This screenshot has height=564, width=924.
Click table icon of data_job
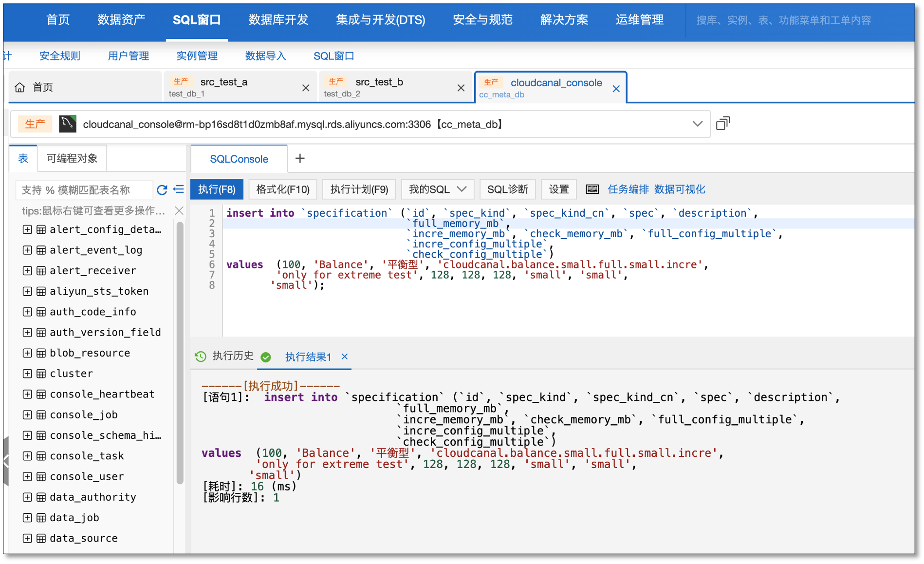[41, 518]
